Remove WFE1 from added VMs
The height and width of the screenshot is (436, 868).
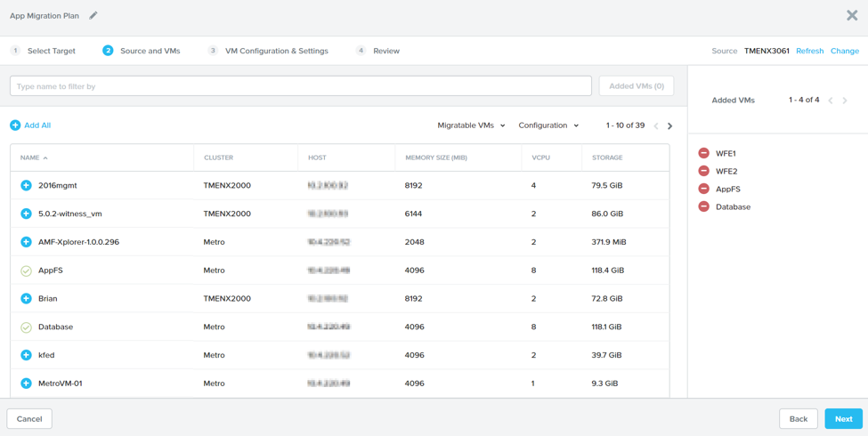703,153
